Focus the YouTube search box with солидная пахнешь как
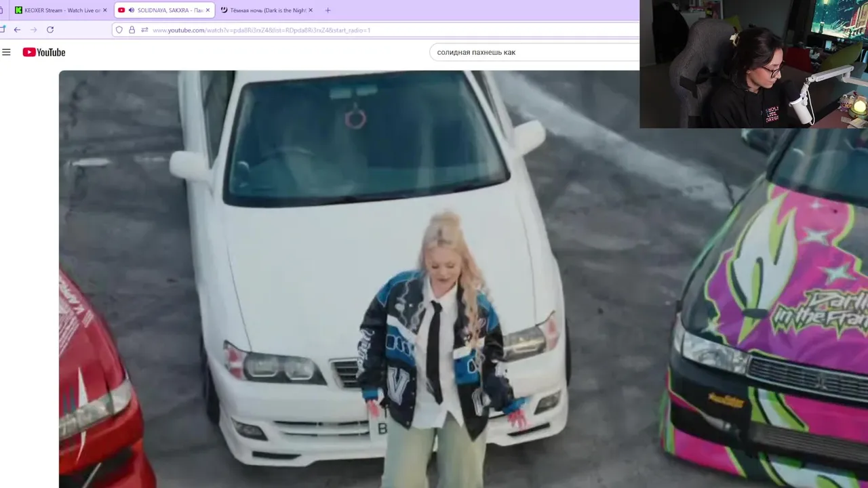The width and height of the screenshot is (868, 488). click(x=534, y=52)
